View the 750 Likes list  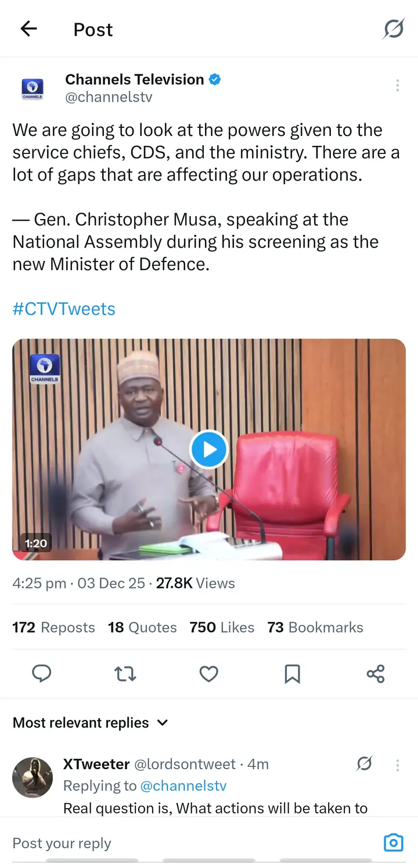click(x=222, y=627)
